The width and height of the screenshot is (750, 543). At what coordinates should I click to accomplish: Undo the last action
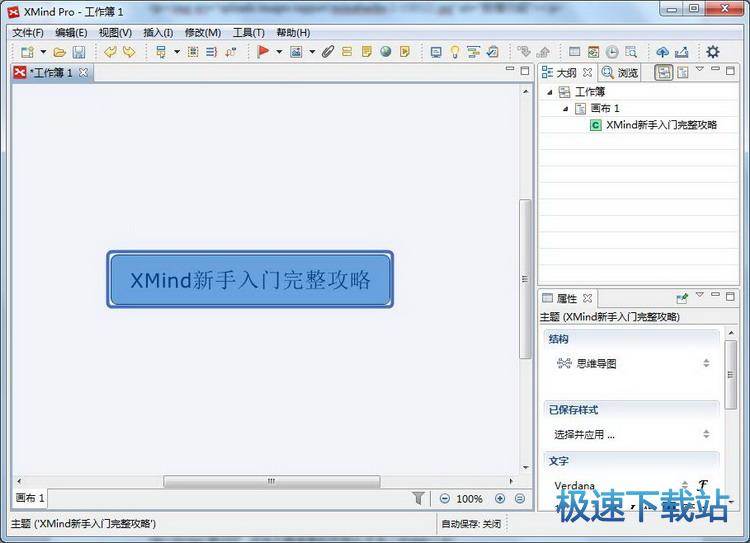click(110, 51)
